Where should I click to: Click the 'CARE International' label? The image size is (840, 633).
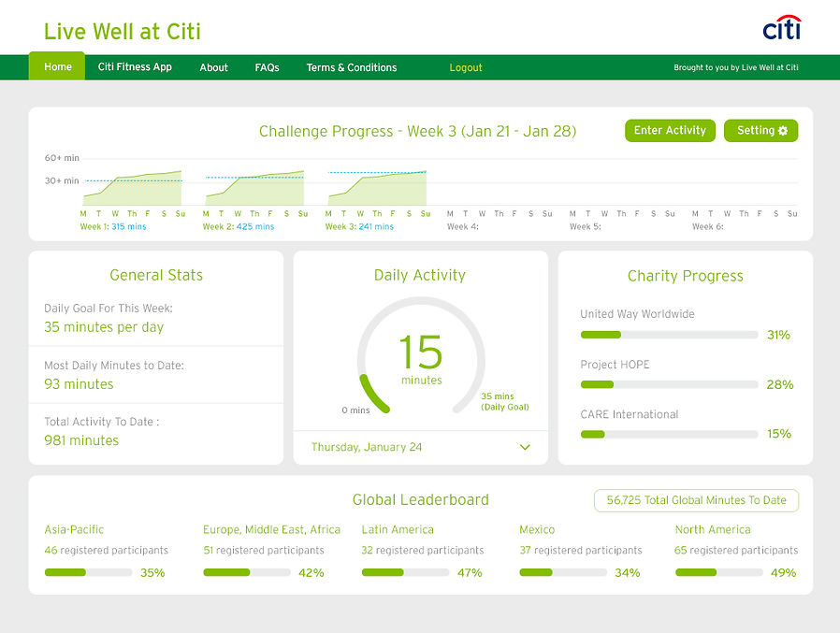[630, 414]
